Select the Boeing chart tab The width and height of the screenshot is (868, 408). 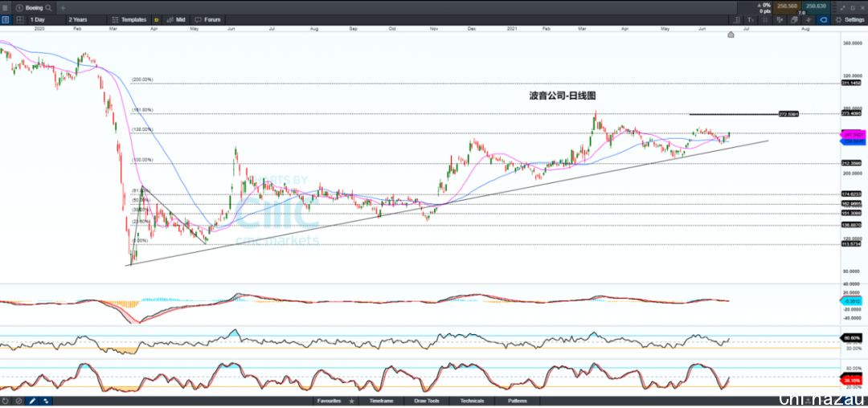pos(33,8)
